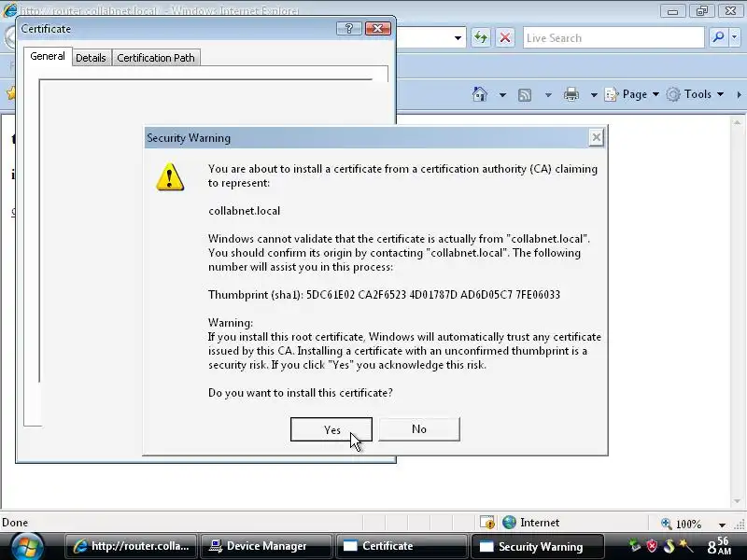Click the Done status bar text
Viewport: 747px width, 560px height.
pyautogui.click(x=15, y=523)
